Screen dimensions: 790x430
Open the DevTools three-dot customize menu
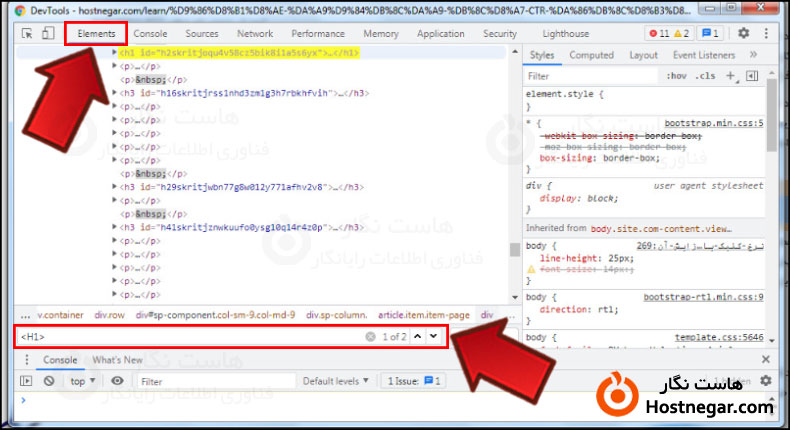(x=768, y=33)
